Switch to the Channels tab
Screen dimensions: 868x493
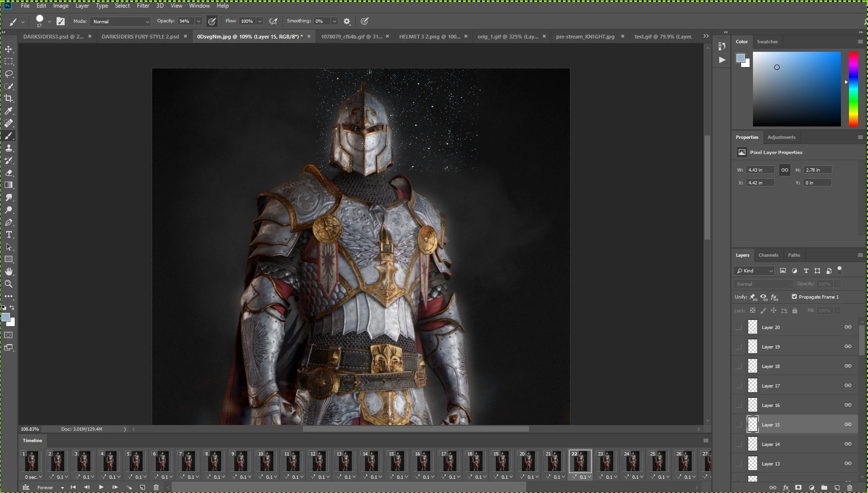pos(768,255)
